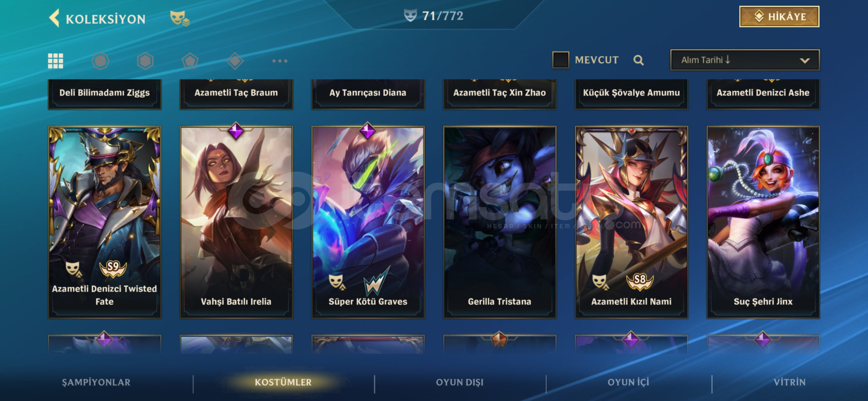
Task: Switch to the ŞAMPİYONLAR tab
Action: coord(96,382)
